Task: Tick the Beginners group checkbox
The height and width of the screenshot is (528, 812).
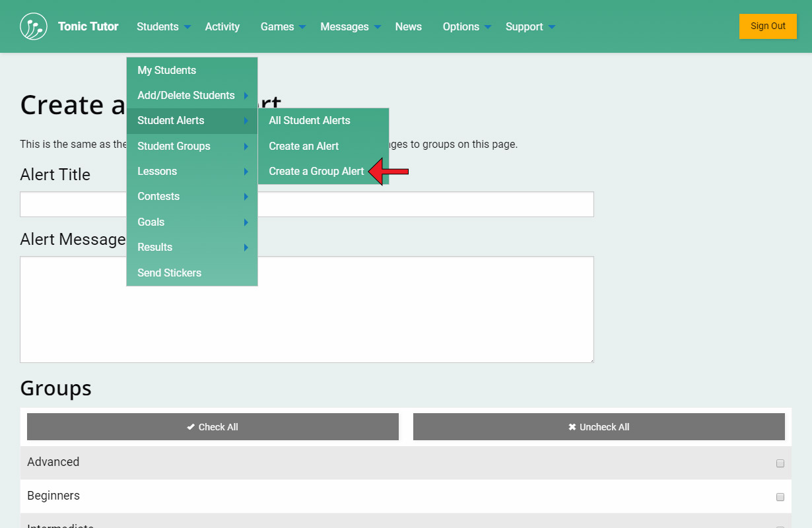Action: (x=780, y=497)
